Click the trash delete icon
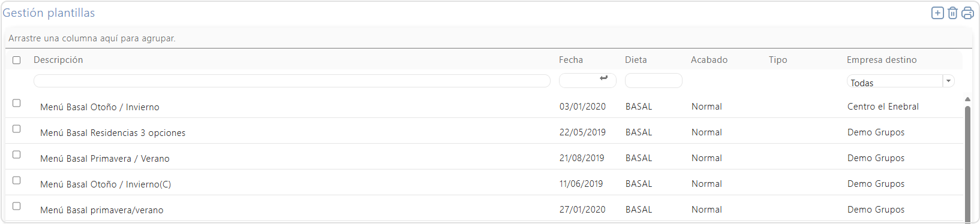 [952, 13]
